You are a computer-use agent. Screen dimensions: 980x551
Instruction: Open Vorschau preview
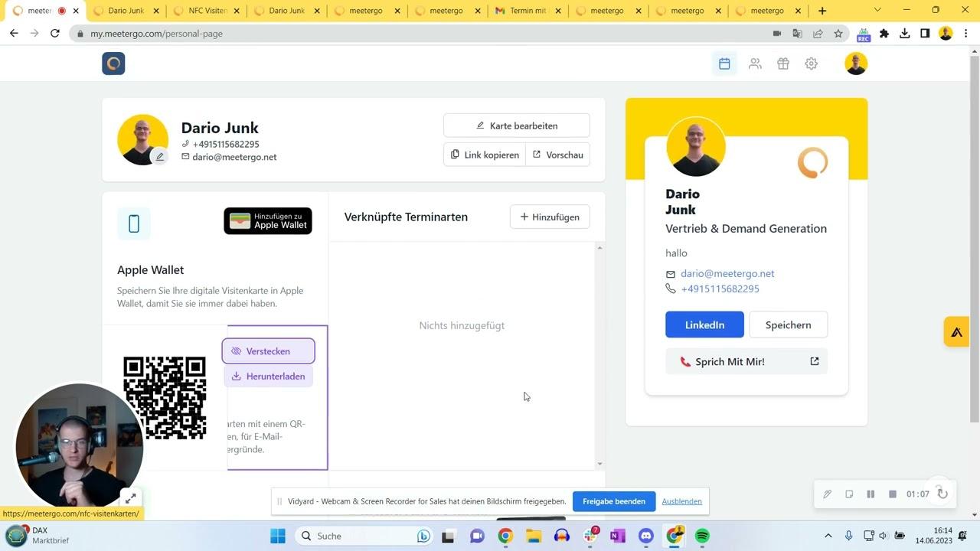tap(557, 155)
